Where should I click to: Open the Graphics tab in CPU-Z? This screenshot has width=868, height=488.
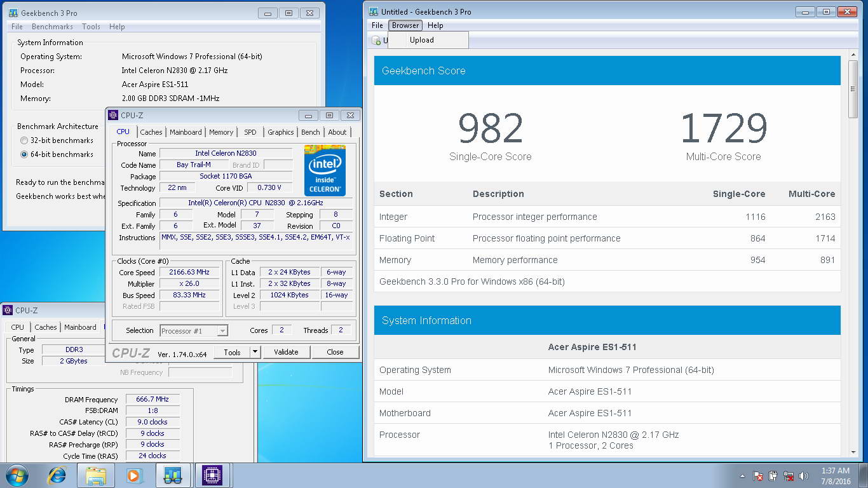tap(281, 132)
